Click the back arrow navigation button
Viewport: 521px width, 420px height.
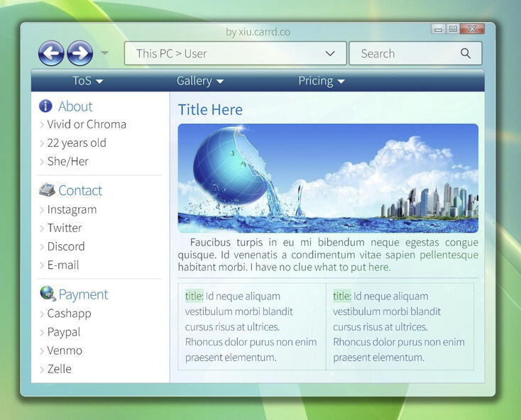pyautogui.click(x=51, y=53)
